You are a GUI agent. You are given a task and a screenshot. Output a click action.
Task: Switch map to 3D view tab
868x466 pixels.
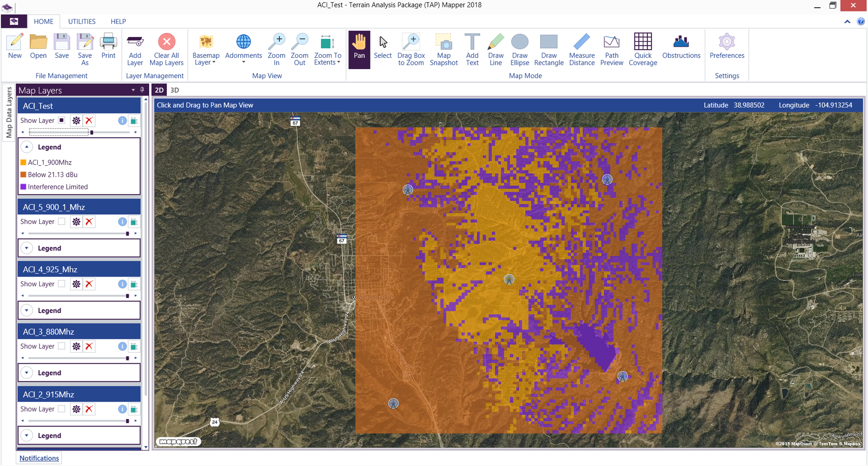174,90
